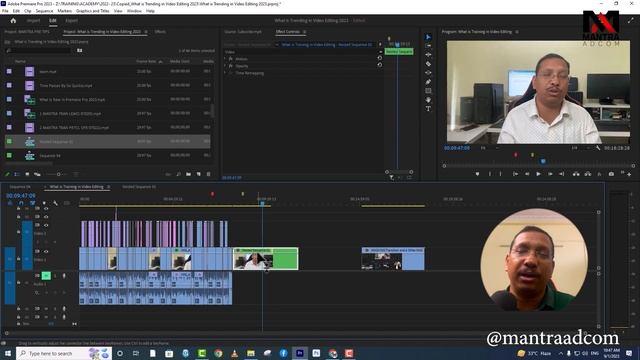Click Lift button in program monitor
The height and width of the screenshot is (360, 640).
click(576, 174)
